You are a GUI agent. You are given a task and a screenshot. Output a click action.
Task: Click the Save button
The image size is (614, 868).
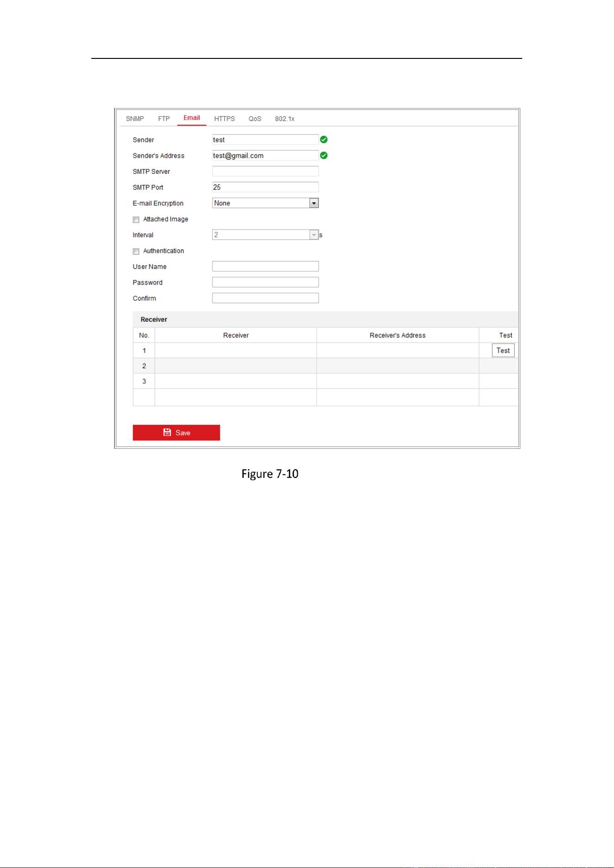tap(176, 433)
